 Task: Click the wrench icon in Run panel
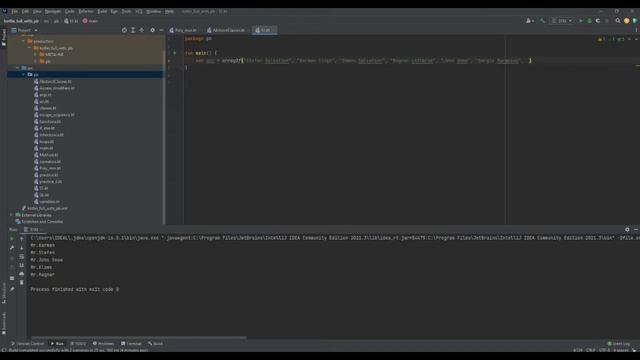[12, 248]
